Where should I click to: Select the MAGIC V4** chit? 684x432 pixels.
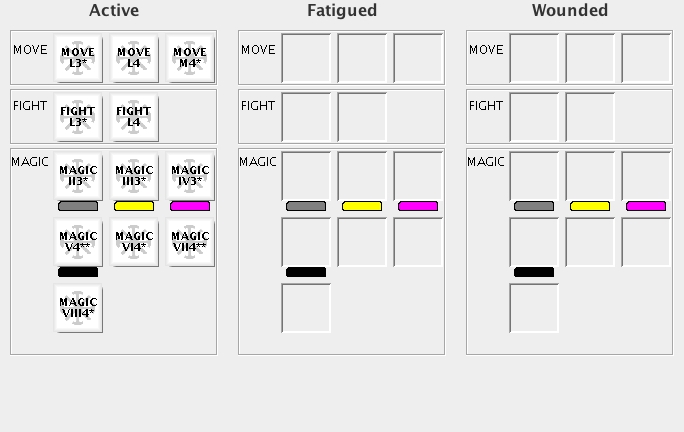click(x=78, y=242)
